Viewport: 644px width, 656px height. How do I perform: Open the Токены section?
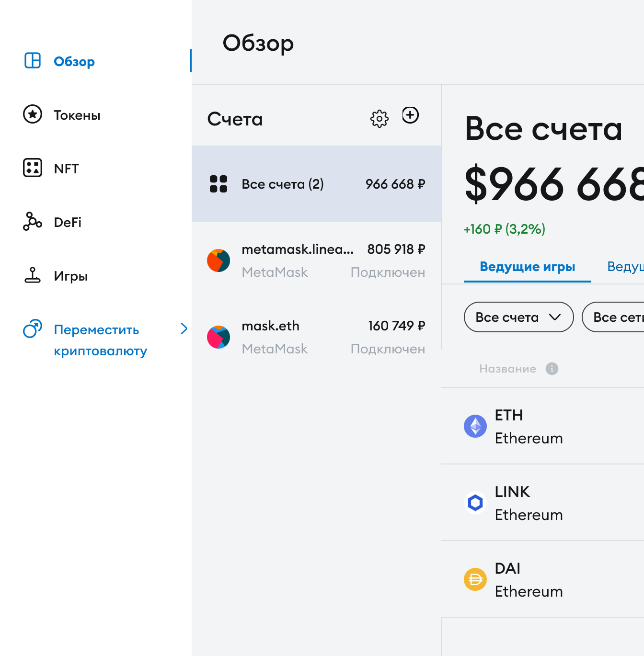click(32, 114)
